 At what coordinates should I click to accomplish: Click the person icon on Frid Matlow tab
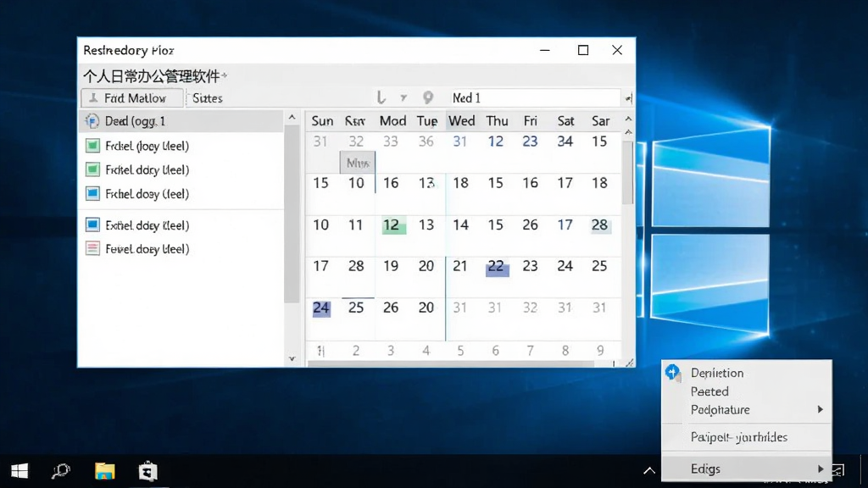93,98
